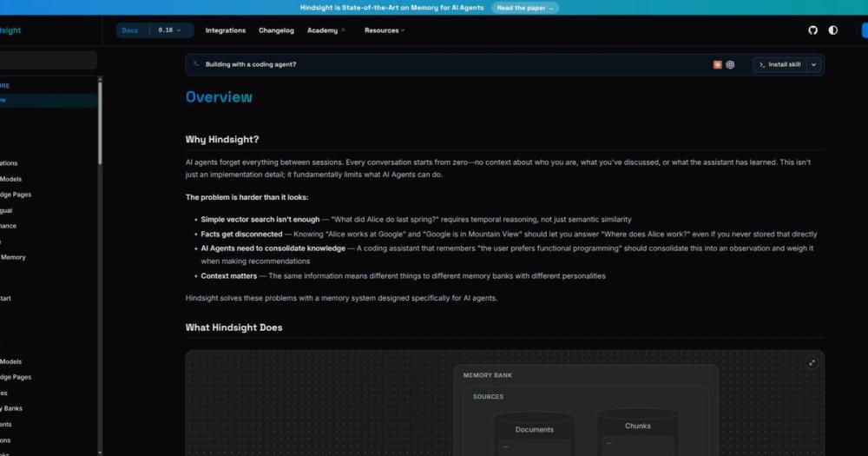Click the Hindsight logo in the header
Viewport: 868px width, 456px height.
coord(10,30)
